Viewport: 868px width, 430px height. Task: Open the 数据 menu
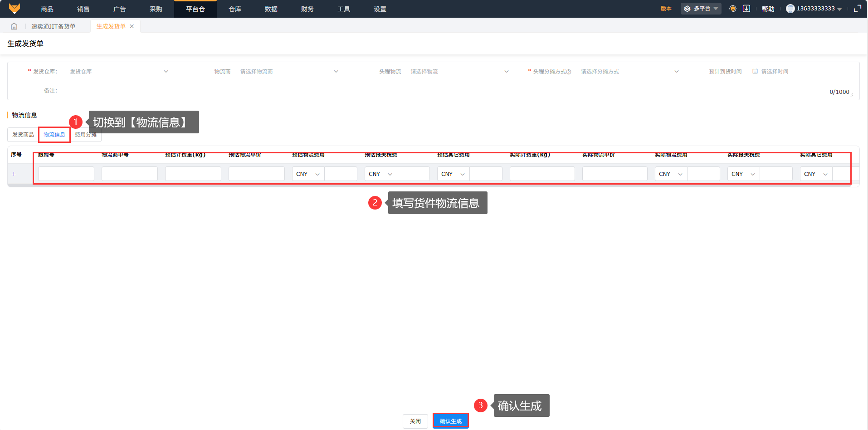271,9
